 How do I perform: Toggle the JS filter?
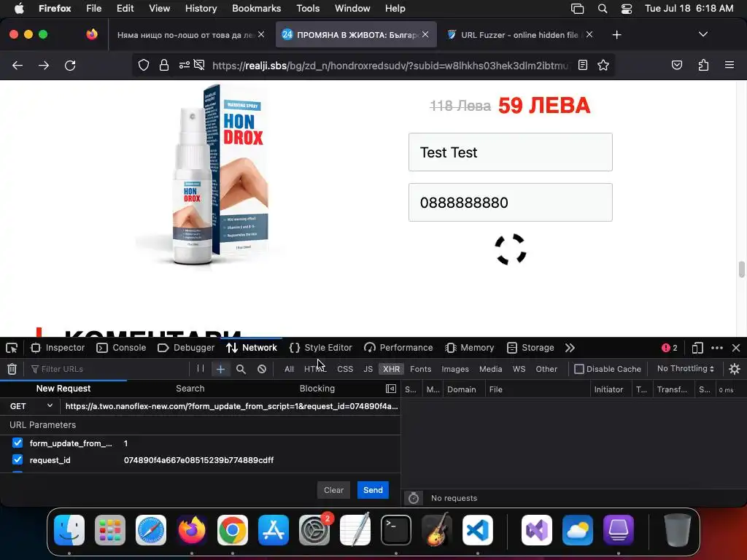[x=368, y=369]
